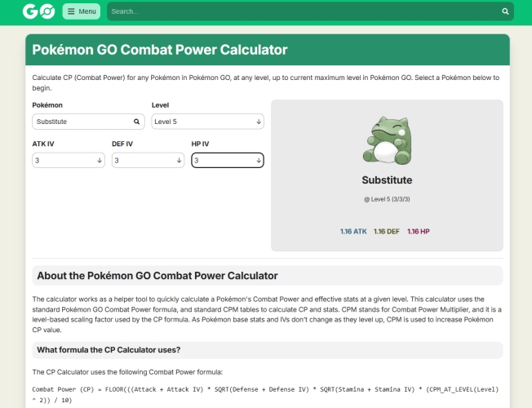532x408 pixels.
Task: Click the search icon in Pokémon field
Action: (x=137, y=122)
